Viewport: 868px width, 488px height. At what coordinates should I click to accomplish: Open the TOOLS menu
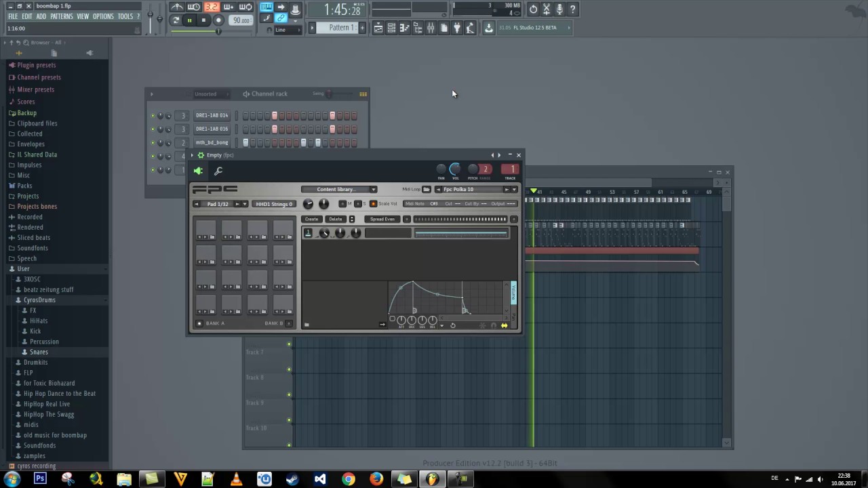125,16
